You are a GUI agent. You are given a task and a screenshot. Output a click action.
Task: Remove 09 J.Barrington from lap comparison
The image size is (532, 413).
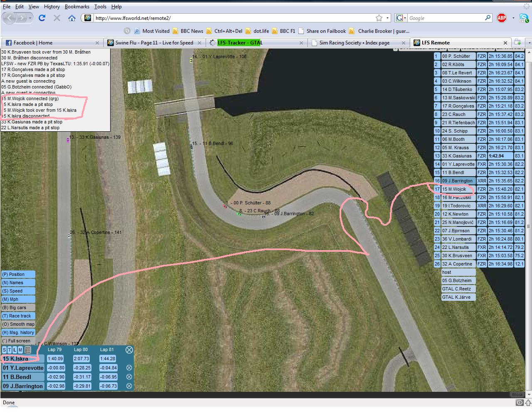pyautogui.click(x=129, y=386)
